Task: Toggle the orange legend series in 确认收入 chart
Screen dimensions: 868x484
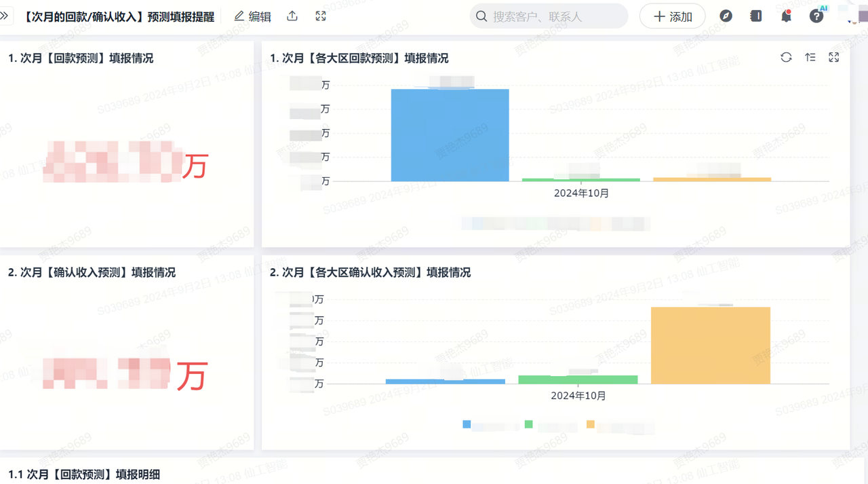Action: [591, 424]
